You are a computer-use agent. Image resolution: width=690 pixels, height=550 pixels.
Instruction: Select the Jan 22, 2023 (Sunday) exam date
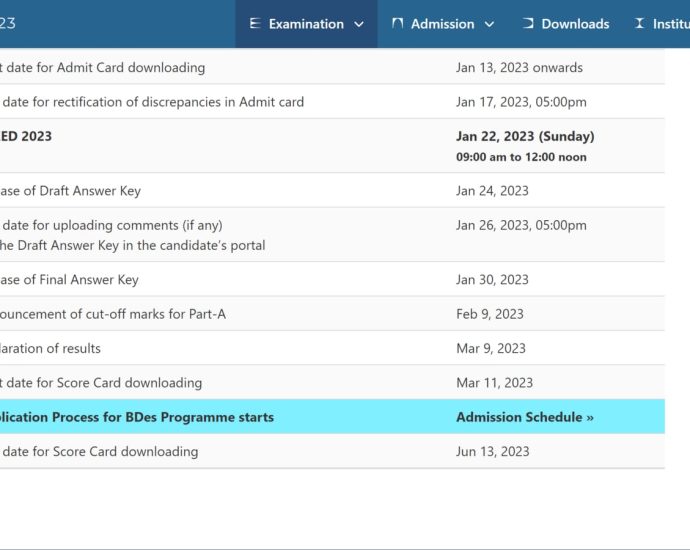pos(525,136)
